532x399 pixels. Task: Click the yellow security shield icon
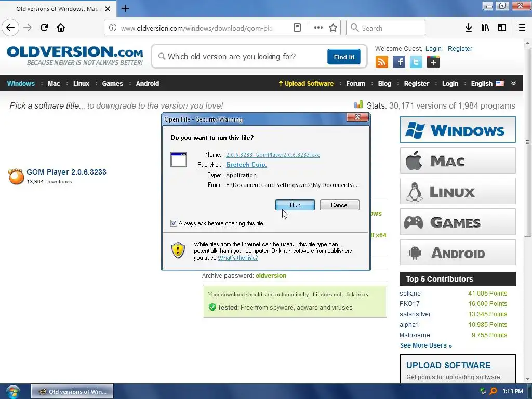pos(178,250)
